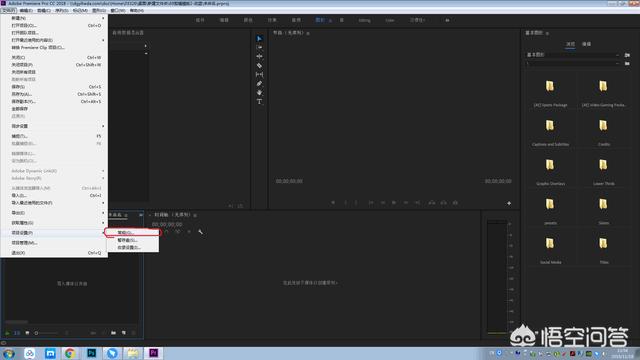Click the Program monitor plus button editor
Image resolution: width=640 pixels, height=360 pixels.
(x=509, y=203)
